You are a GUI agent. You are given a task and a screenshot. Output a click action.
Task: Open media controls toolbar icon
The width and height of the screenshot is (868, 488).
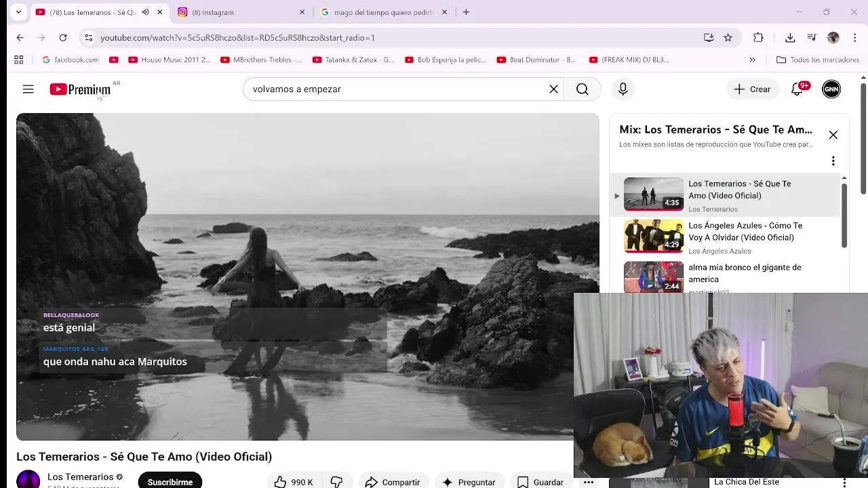coord(812,38)
